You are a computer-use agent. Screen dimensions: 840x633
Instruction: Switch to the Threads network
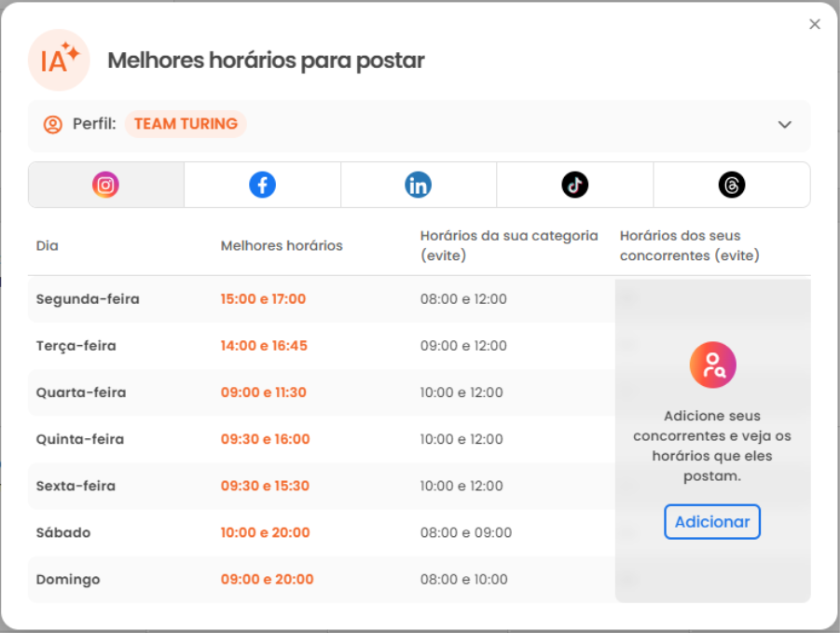[x=733, y=184]
